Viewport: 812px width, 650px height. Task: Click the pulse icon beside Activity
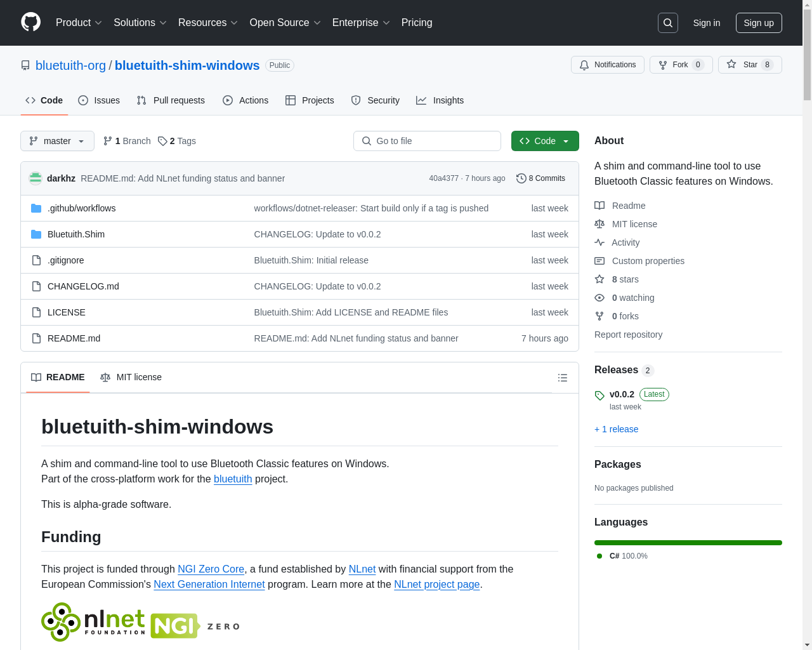point(599,242)
